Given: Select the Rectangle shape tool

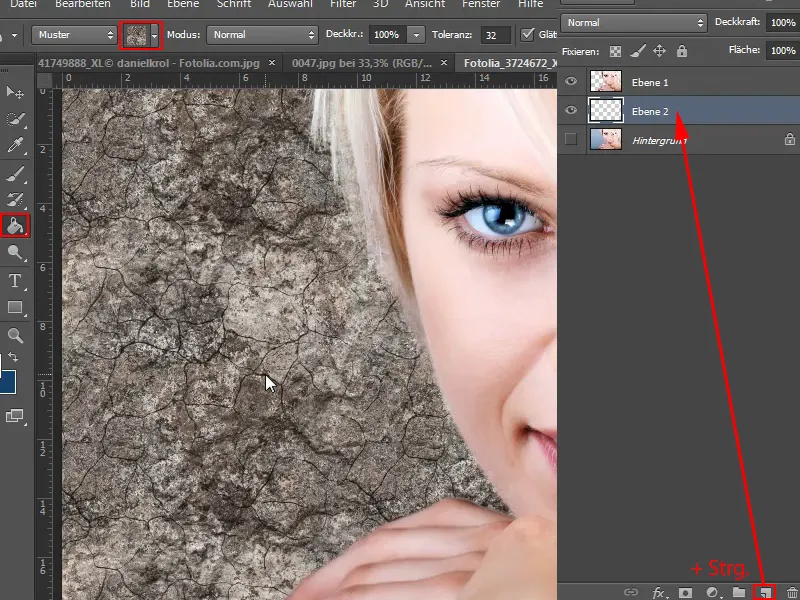Looking at the screenshot, I should pyautogui.click(x=14, y=308).
